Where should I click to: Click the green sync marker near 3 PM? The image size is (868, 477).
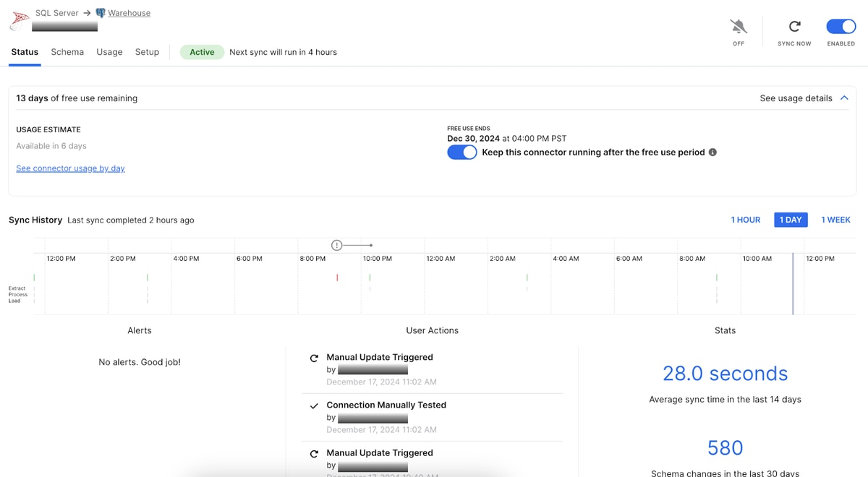pos(148,278)
